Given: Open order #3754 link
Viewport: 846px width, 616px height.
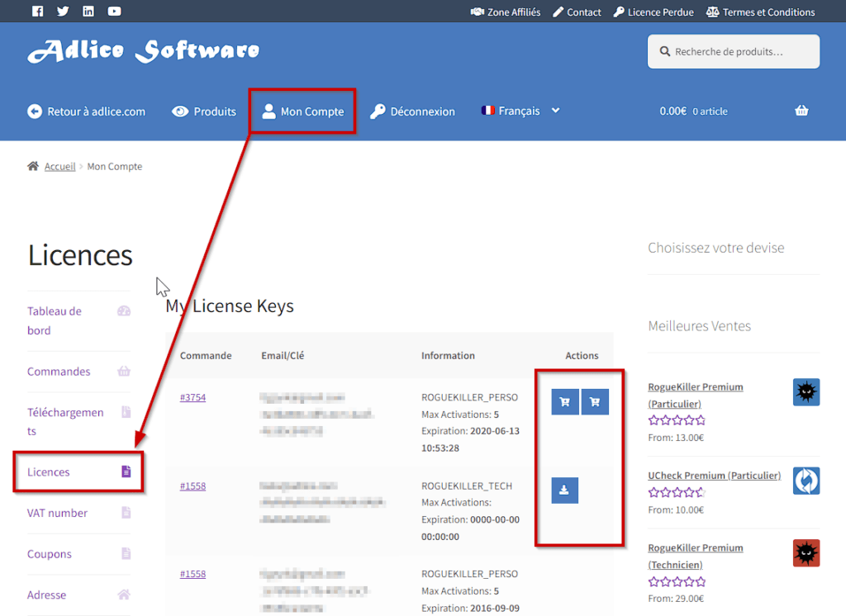Looking at the screenshot, I should 192,397.
